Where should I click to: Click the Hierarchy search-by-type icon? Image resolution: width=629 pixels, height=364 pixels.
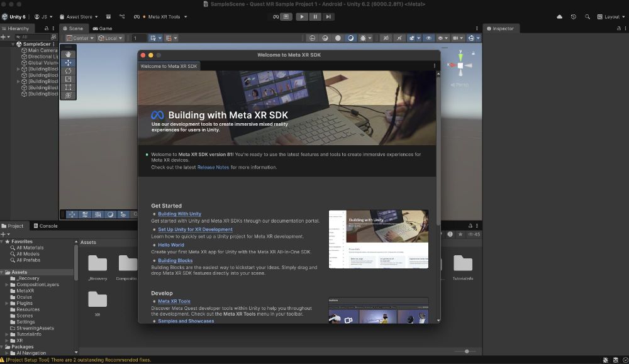(53, 37)
